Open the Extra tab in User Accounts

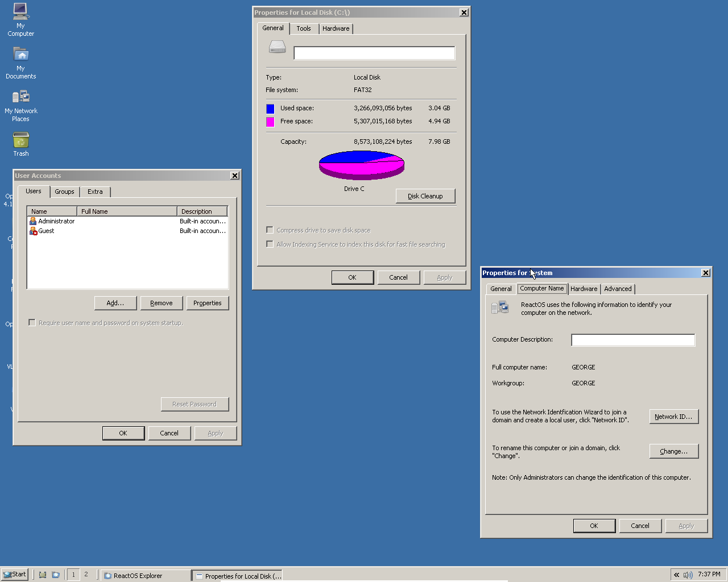click(x=95, y=192)
